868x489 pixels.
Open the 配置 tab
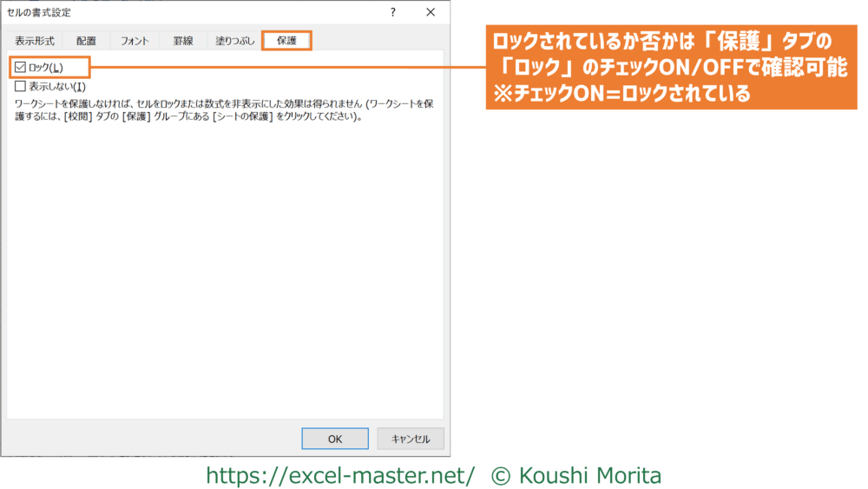[x=86, y=41]
